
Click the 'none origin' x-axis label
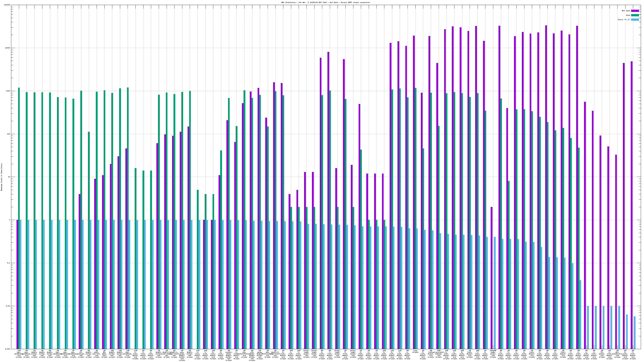click(x=415, y=352)
